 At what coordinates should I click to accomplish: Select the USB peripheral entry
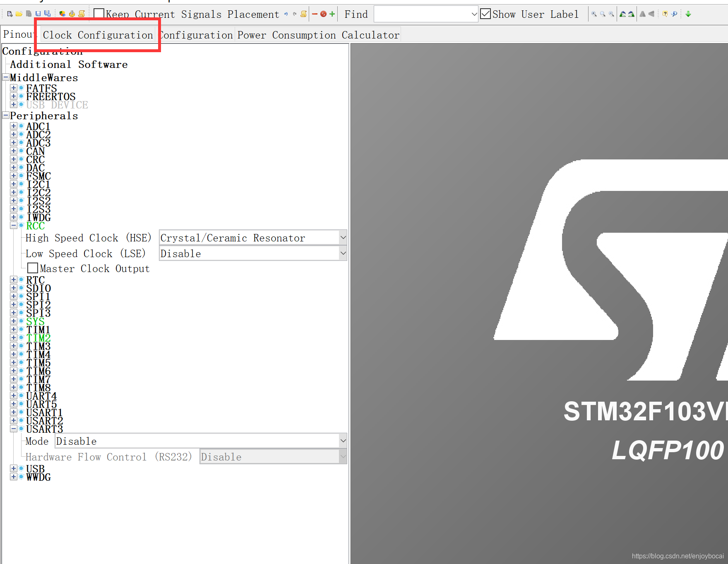point(36,469)
